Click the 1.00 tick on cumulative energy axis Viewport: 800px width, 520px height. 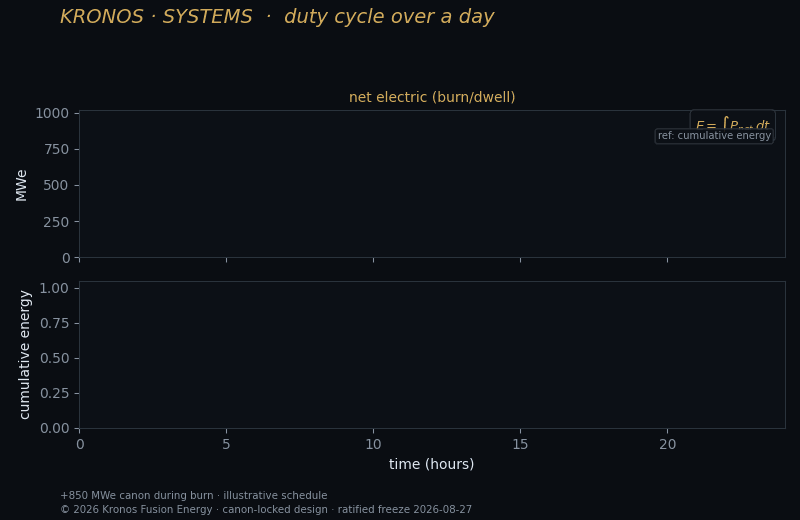(54, 288)
